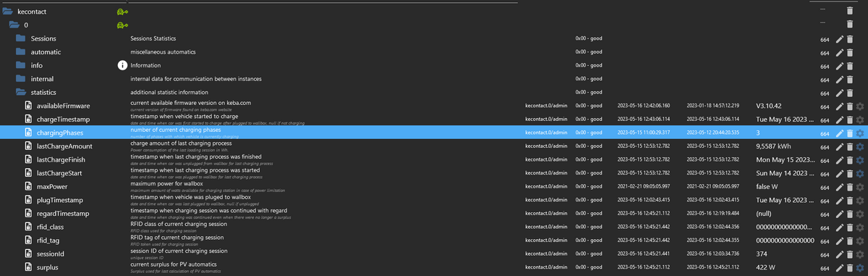The image size is (868, 276).
Task: Click the sessionId value 374
Action: click(x=762, y=255)
